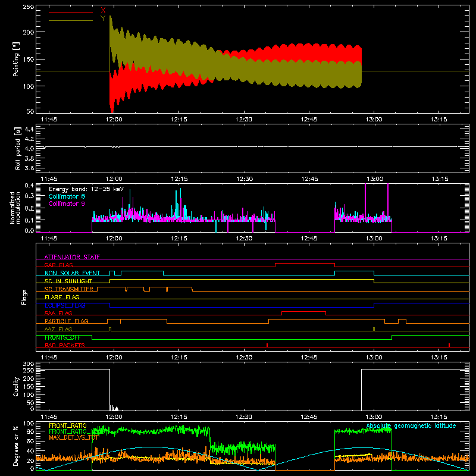Select the red X legend line sample
Viewport: 476px width, 476px height.
point(71,12)
